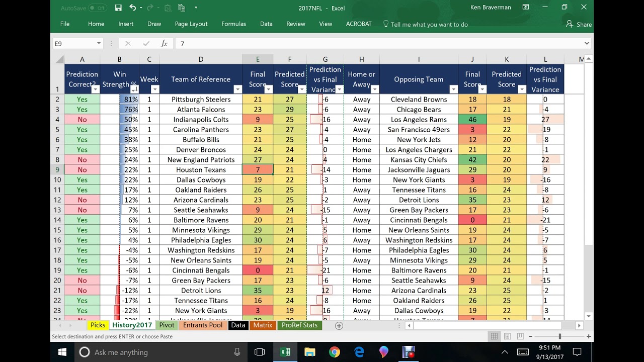Image resolution: width=644 pixels, height=362 pixels.
Task: Open the File menu
Action: pyautogui.click(x=65, y=24)
